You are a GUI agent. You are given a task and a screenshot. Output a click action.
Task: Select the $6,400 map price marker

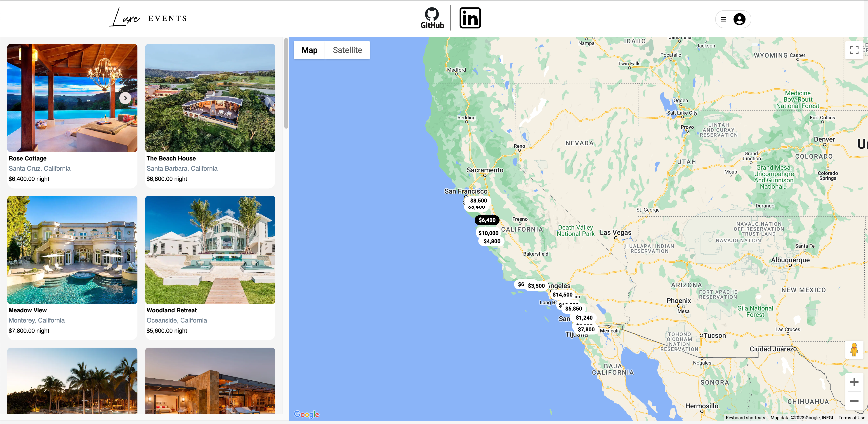click(487, 220)
